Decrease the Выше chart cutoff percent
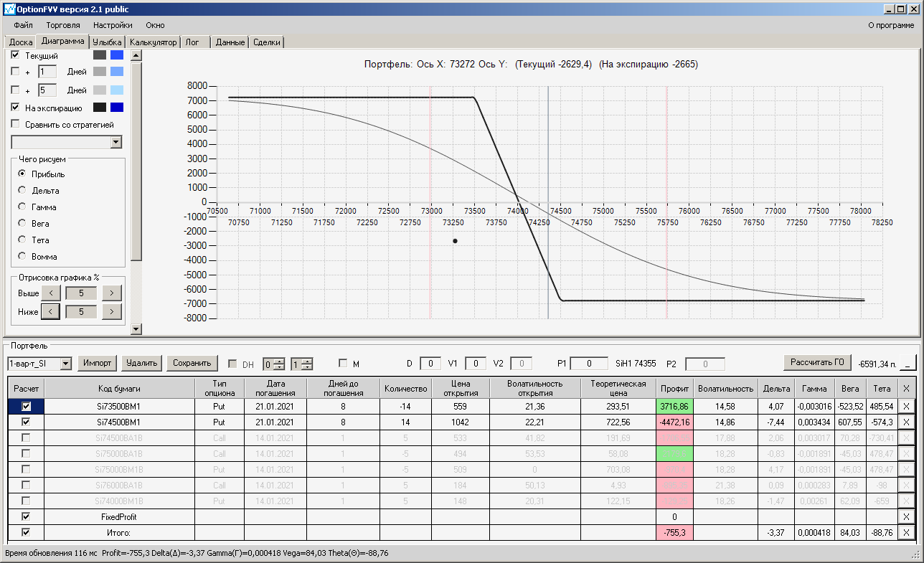 pos(51,293)
